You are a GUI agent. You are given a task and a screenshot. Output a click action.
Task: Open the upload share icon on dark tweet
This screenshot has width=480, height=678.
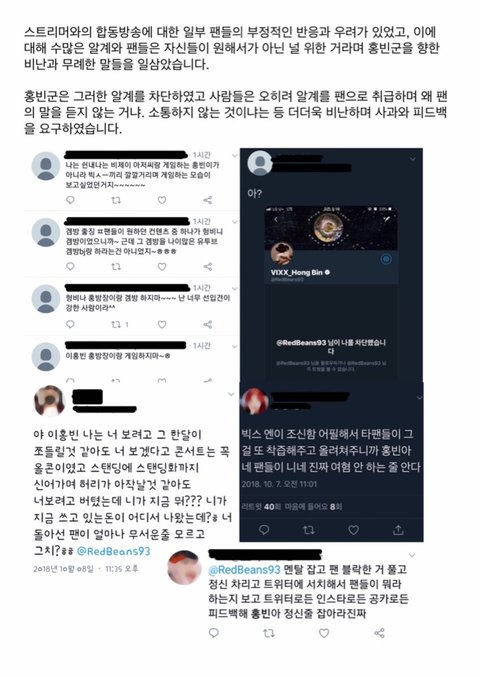click(398, 530)
